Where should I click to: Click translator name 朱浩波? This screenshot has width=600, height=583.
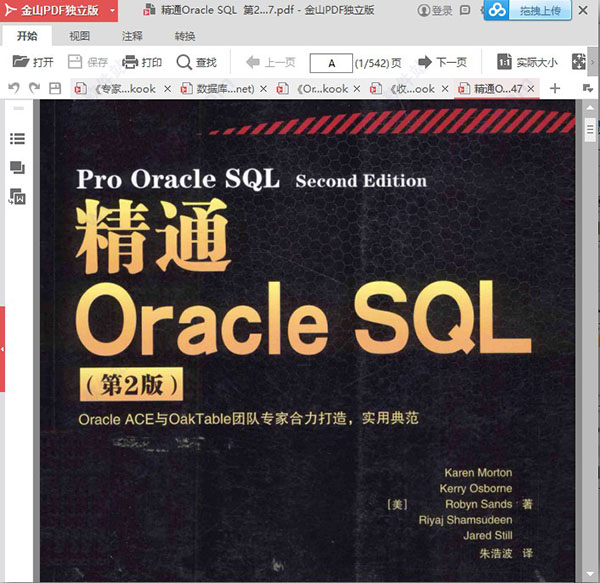(x=496, y=553)
